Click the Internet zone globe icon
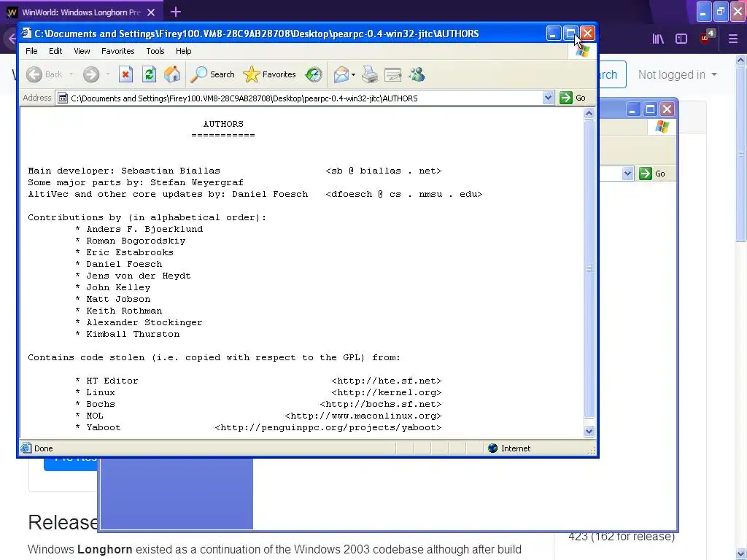The height and width of the screenshot is (560, 747). (x=492, y=448)
